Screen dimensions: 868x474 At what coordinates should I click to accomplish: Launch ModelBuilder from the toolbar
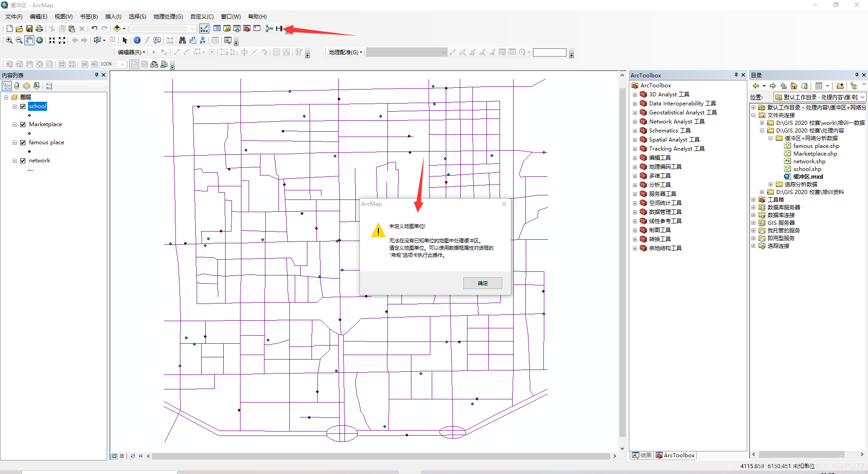[269, 28]
